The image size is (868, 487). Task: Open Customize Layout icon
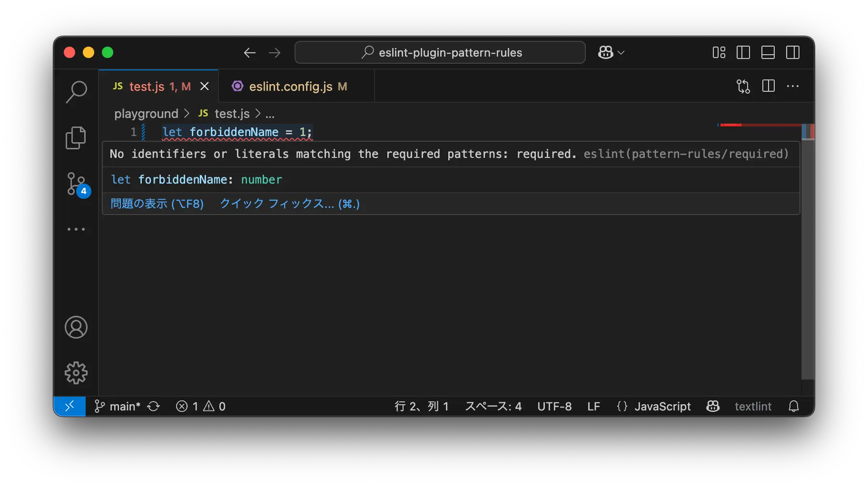pos(719,52)
